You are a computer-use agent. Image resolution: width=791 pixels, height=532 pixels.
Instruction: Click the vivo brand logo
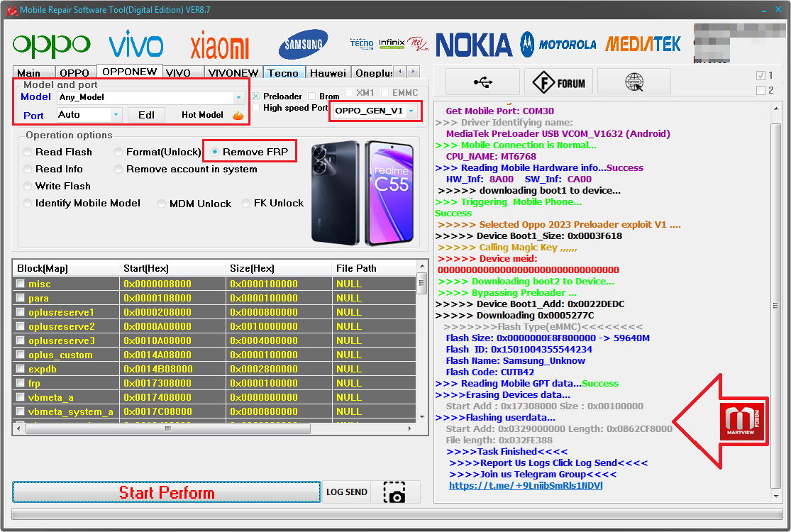[136, 44]
